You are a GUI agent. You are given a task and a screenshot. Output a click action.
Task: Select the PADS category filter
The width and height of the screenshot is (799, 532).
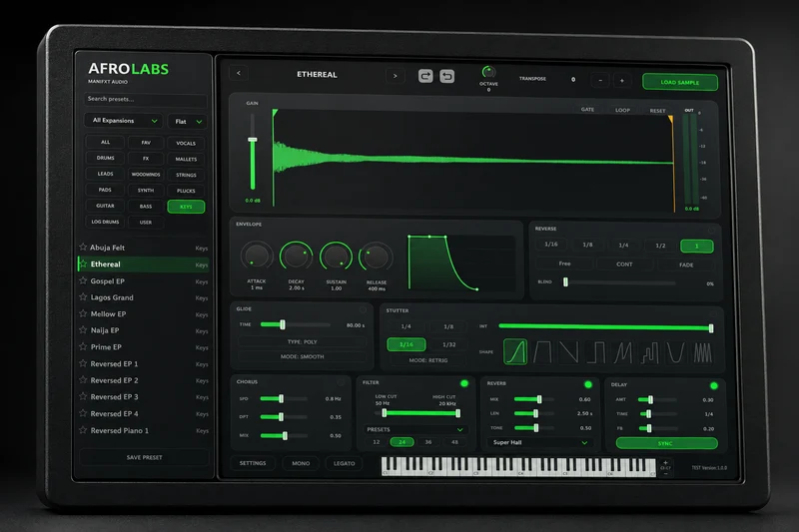[105, 190]
